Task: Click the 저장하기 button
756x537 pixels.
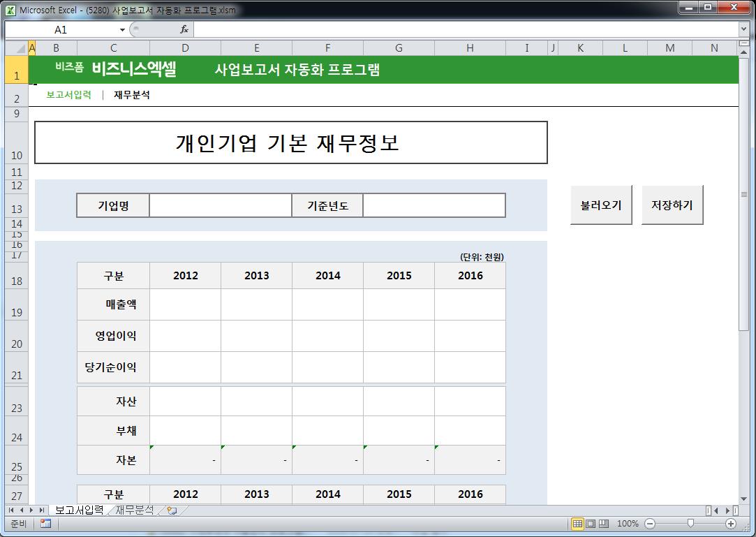Action: click(x=672, y=205)
